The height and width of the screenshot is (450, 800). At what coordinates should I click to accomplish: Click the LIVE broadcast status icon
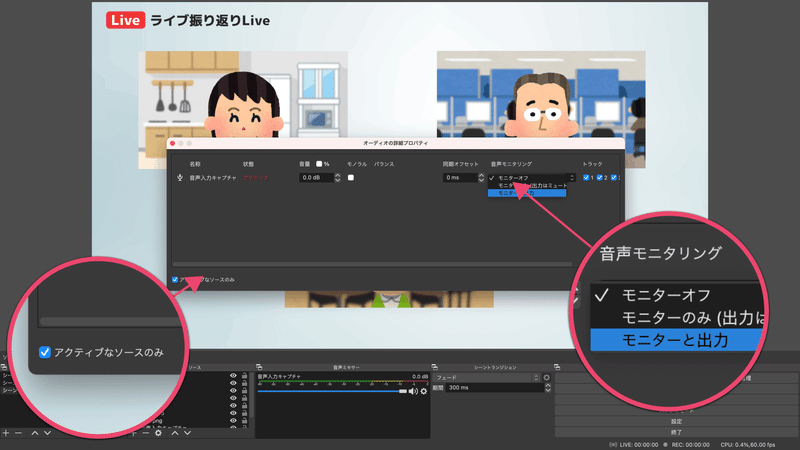613,444
